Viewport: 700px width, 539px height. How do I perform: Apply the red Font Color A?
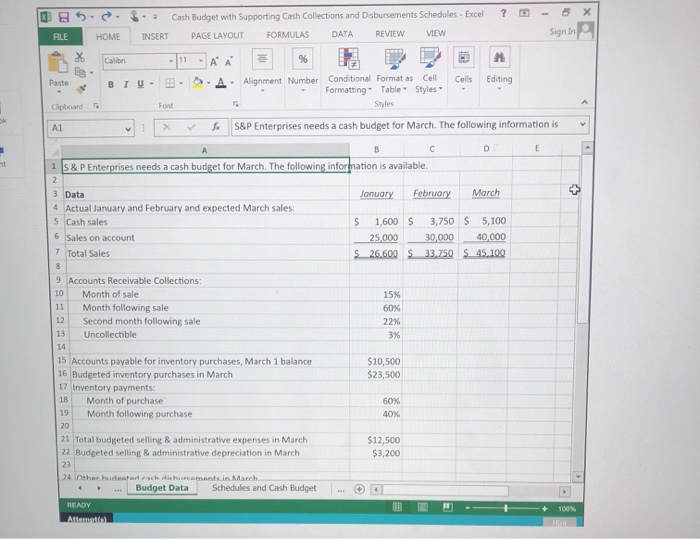221,83
